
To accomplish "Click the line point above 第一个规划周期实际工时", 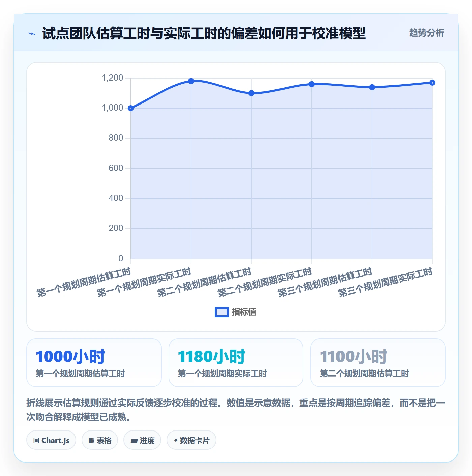I will click(x=191, y=81).
